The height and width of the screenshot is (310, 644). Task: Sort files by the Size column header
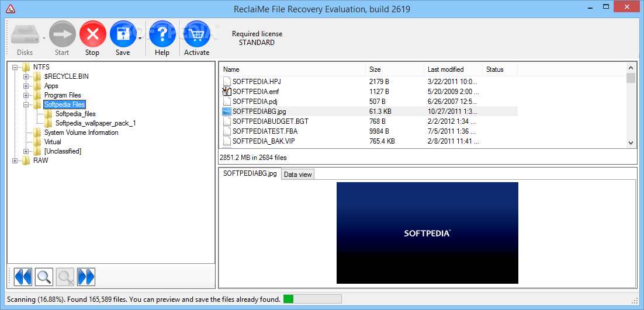click(394, 69)
